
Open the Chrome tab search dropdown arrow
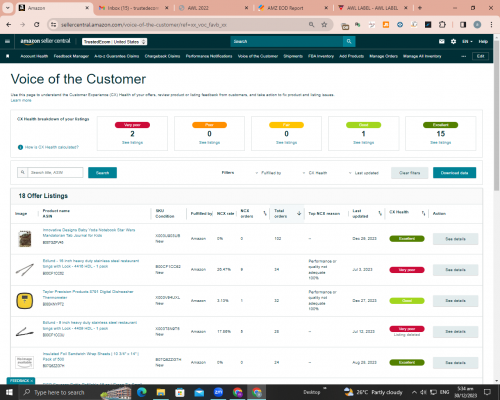pos(8,8)
